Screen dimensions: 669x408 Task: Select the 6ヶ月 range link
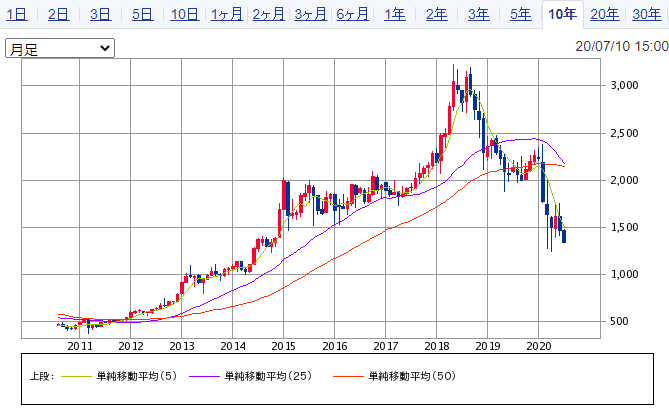tap(352, 15)
